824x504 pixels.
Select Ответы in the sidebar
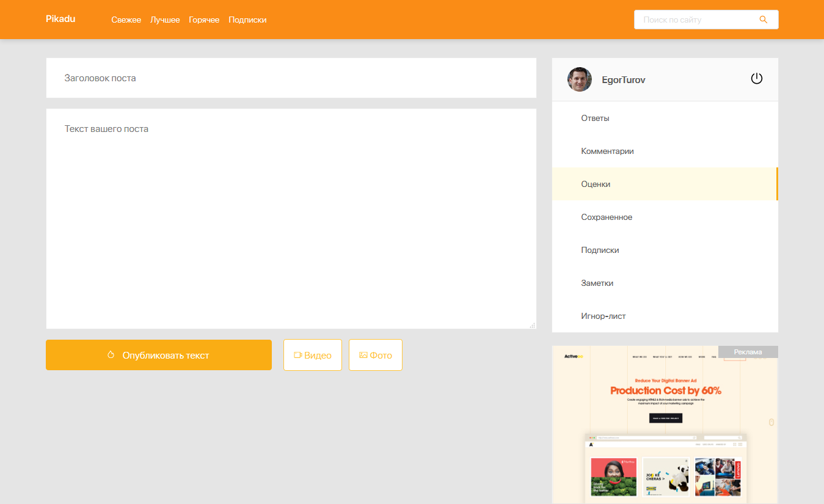[665, 118]
